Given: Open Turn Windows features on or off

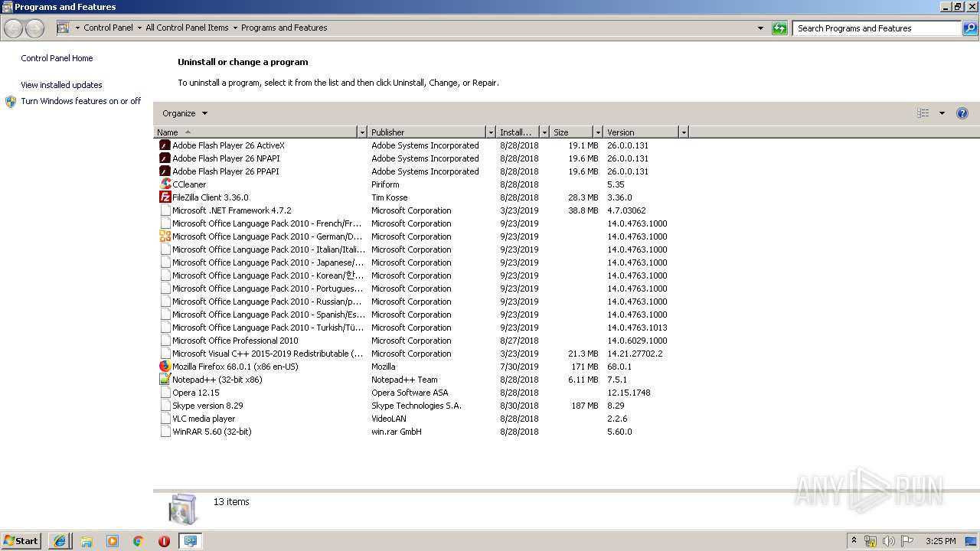Looking at the screenshot, I should click(80, 101).
